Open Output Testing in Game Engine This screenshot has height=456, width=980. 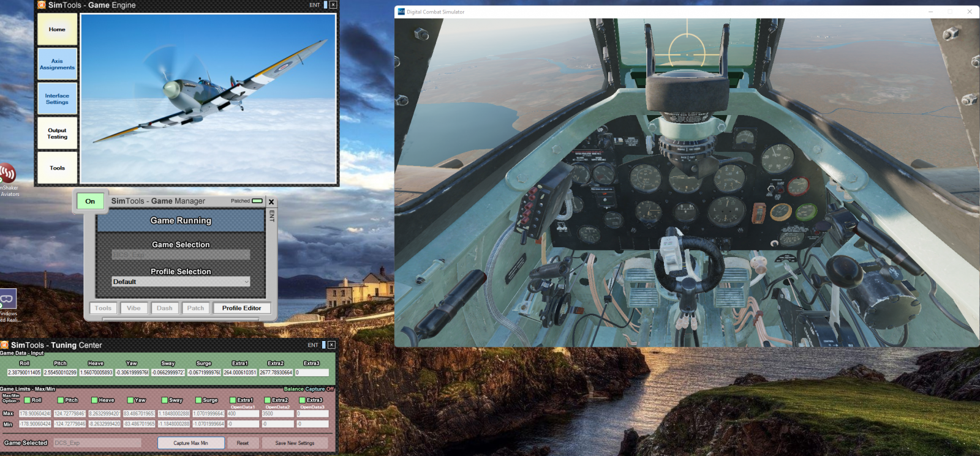57,133
